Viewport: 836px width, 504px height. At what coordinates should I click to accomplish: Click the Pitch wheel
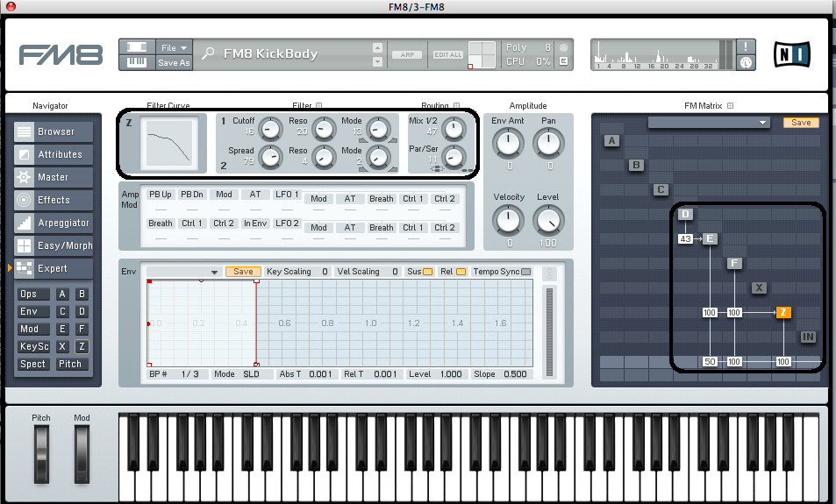pyautogui.click(x=41, y=454)
